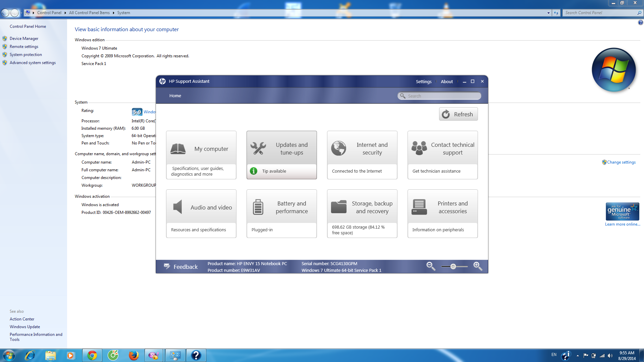Open About in HP Support Assistant
The width and height of the screenshot is (644, 362).
pos(447,81)
